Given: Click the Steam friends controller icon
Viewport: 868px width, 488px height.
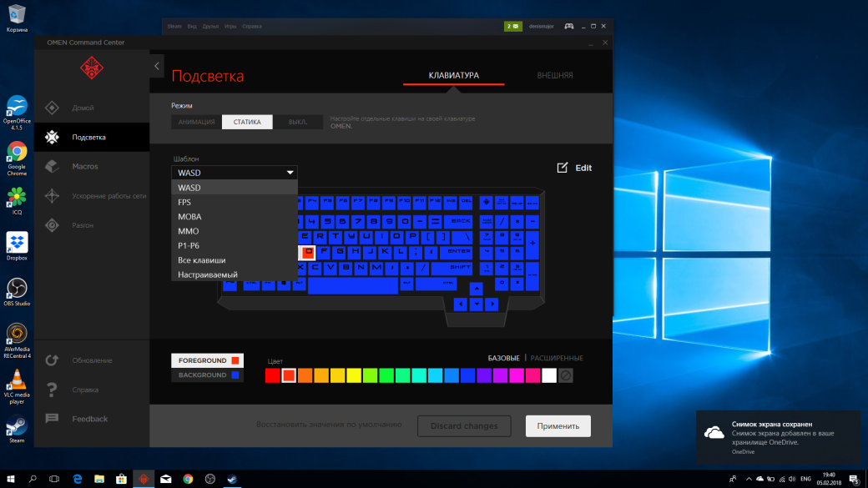Looking at the screenshot, I should [x=569, y=26].
